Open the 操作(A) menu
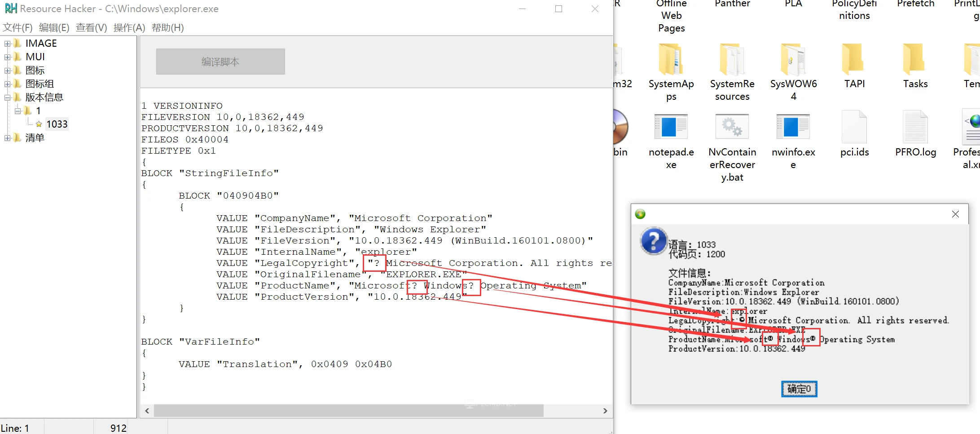Image resolution: width=980 pixels, height=434 pixels. click(x=129, y=28)
